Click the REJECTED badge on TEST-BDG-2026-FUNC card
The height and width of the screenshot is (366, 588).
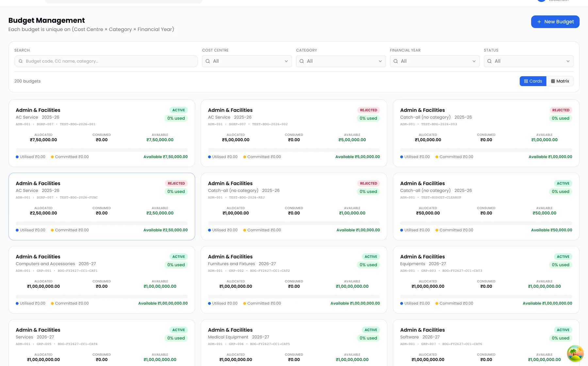pyautogui.click(x=176, y=183)
